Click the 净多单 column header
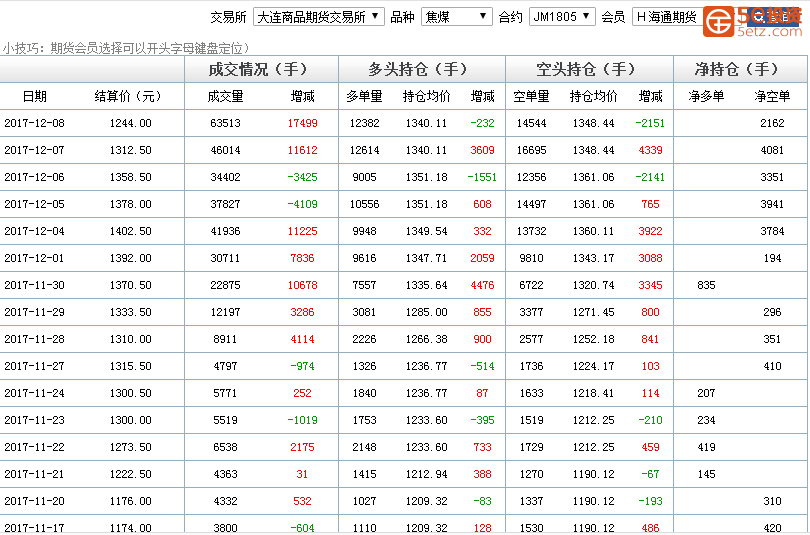The height and width of the screenshot is (535, 810). pyautogui.click(x=706, y=96)
